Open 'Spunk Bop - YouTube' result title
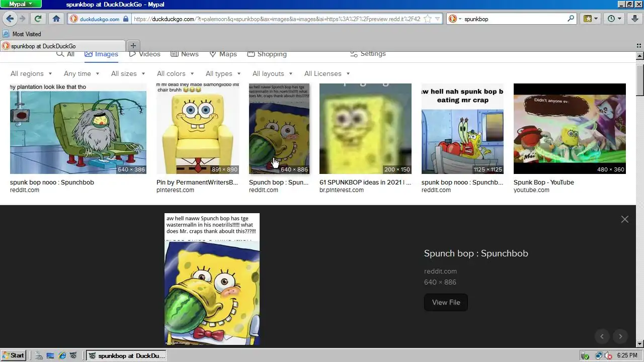The height and width of the screenshot is (362, 644). (543, 183)
